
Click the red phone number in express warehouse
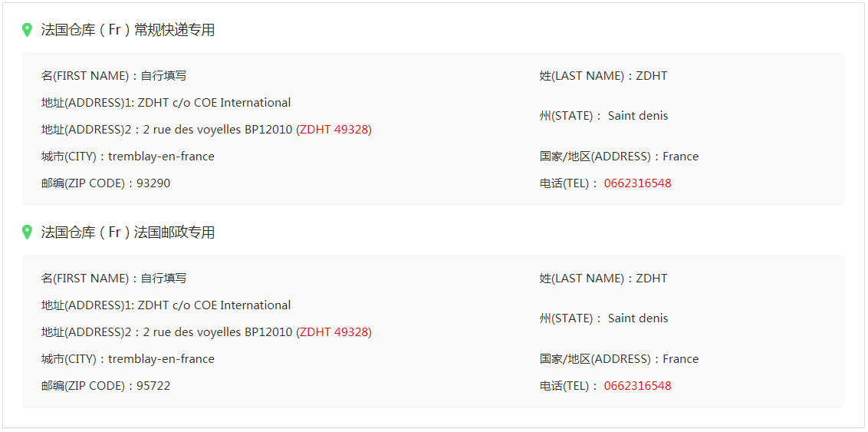pyautogui.click(x=637, y=183)
